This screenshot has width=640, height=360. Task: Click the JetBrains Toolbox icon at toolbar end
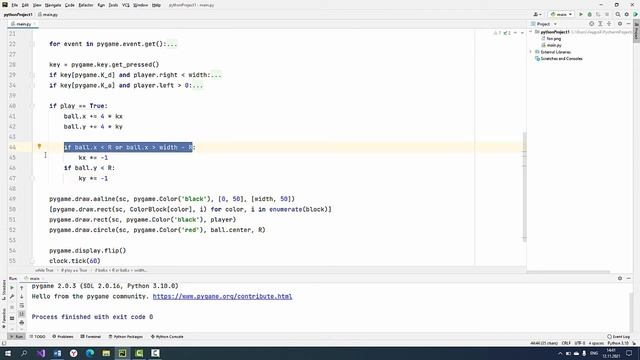636,14
